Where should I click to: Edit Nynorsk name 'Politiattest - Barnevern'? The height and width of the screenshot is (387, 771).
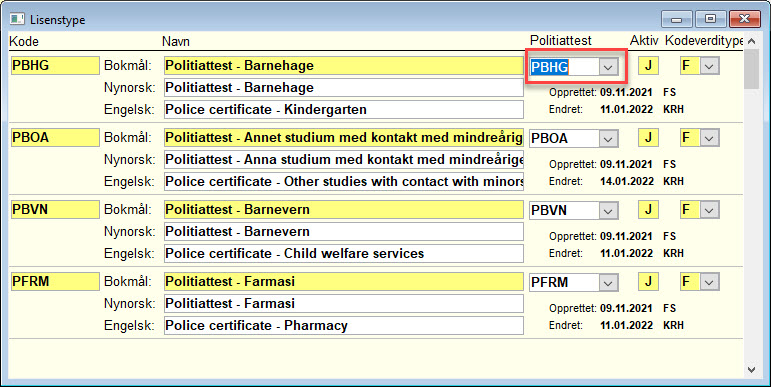pyautogui.click(x=344, y=232)
